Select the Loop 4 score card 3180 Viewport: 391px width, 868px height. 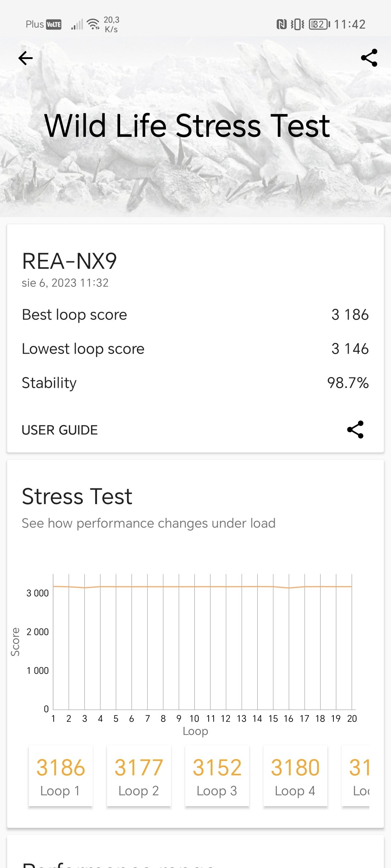pyautogui.click(x=295, y=776)
